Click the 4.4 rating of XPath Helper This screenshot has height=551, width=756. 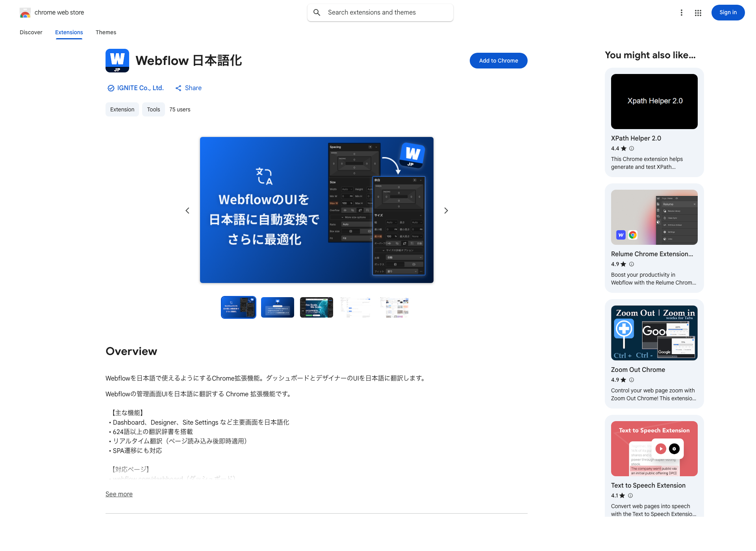[615, 148]
